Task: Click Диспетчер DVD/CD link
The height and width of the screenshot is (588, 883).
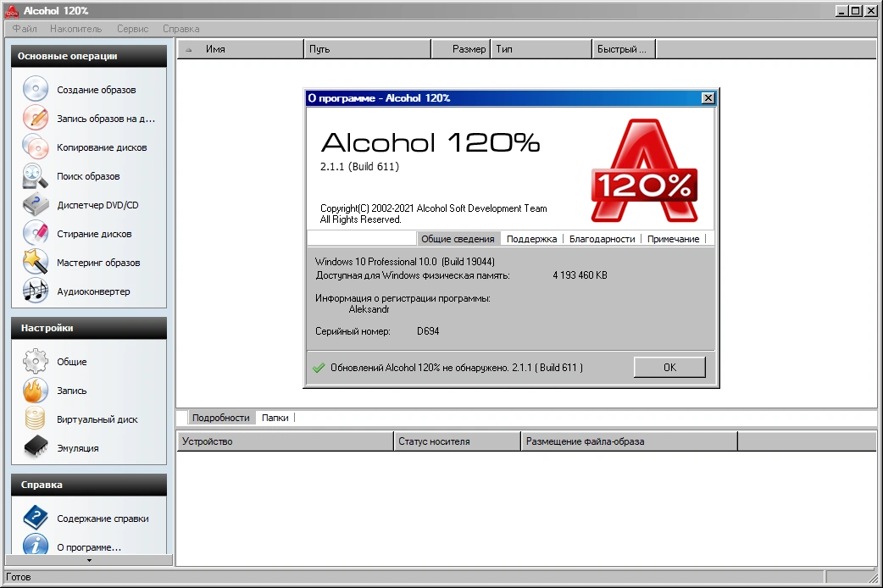Action: pos(98,205)
